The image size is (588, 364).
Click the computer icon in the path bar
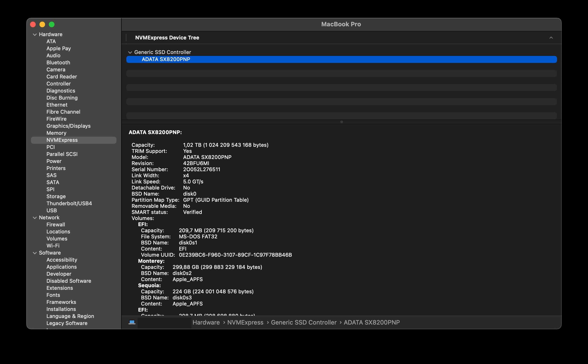132,322
